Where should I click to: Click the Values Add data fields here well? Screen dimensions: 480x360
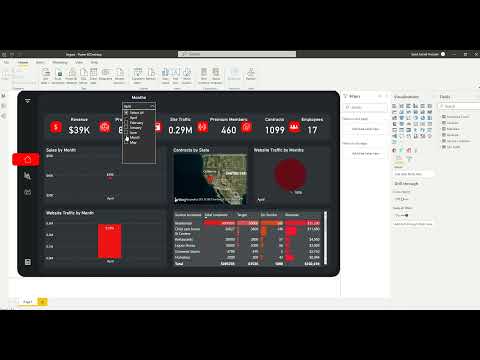pos(413,174)
